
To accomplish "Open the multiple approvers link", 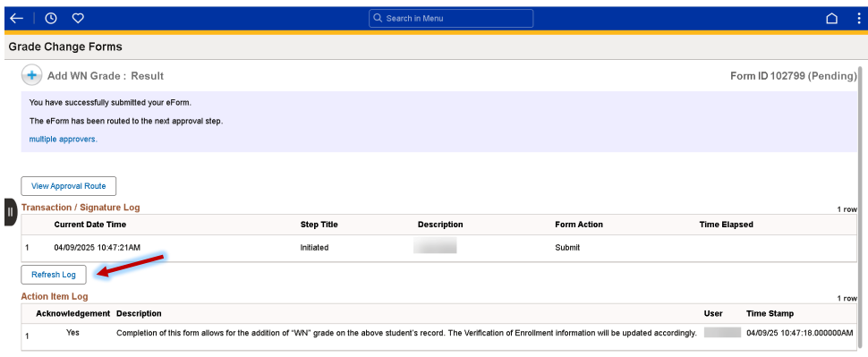I will [x=63, y=140].
